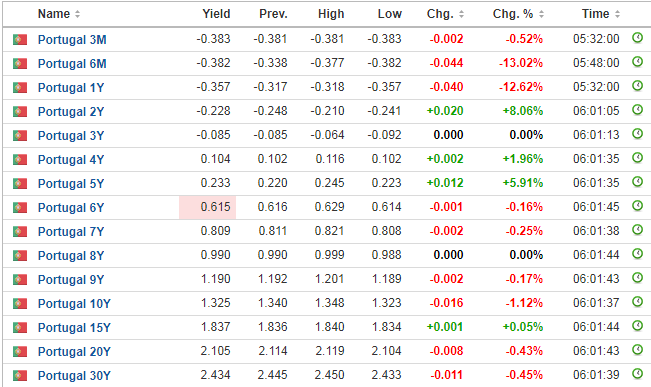Open the Portugal 20Y bond link
This screenshot has height=387, width=651.
[74, 352]
